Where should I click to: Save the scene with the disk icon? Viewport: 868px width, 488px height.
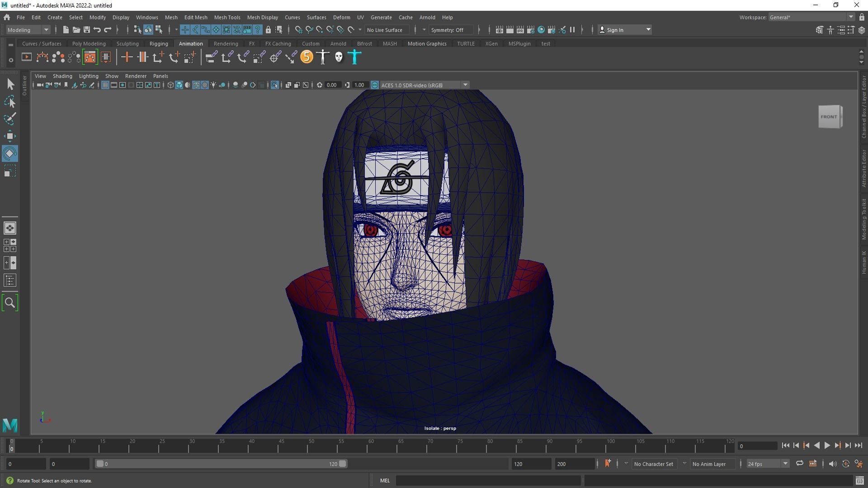pyautogui.click(x=87, y=30)
